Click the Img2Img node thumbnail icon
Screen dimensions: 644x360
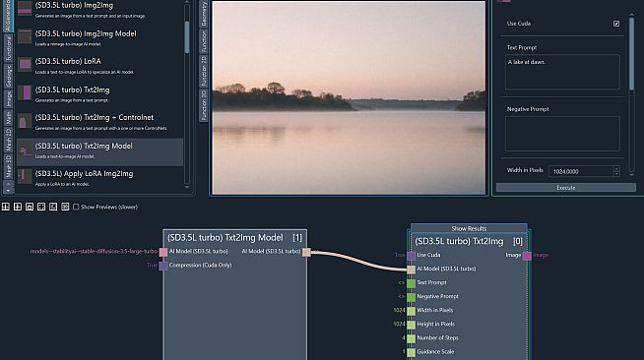click(x=25, y=8)
